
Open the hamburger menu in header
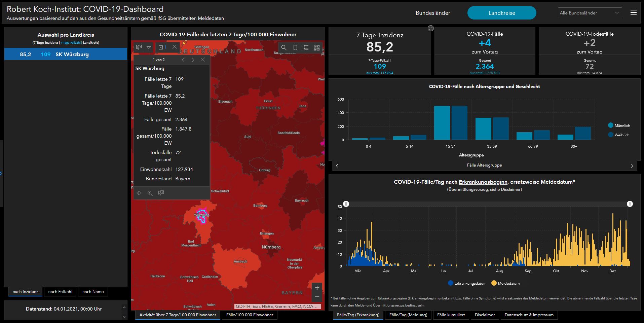tap(634, 13)
